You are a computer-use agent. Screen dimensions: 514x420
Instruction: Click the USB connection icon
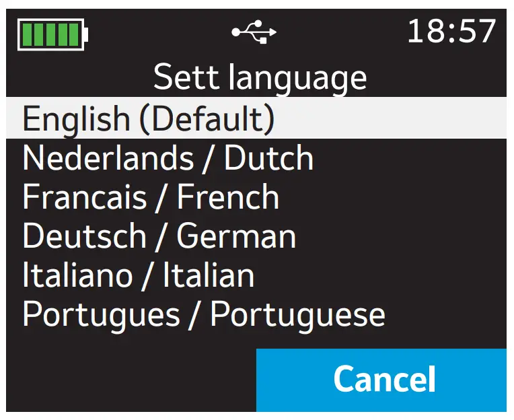[254, 32]
